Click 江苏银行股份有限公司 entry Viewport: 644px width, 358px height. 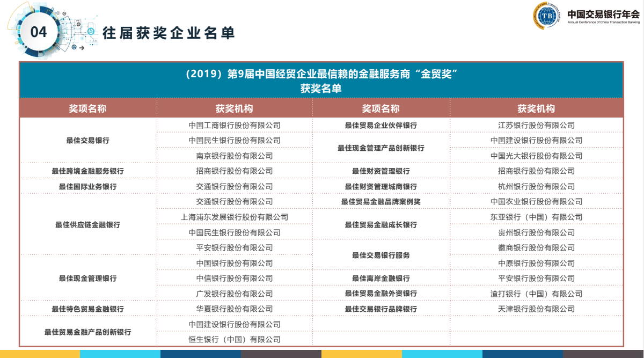536,125
